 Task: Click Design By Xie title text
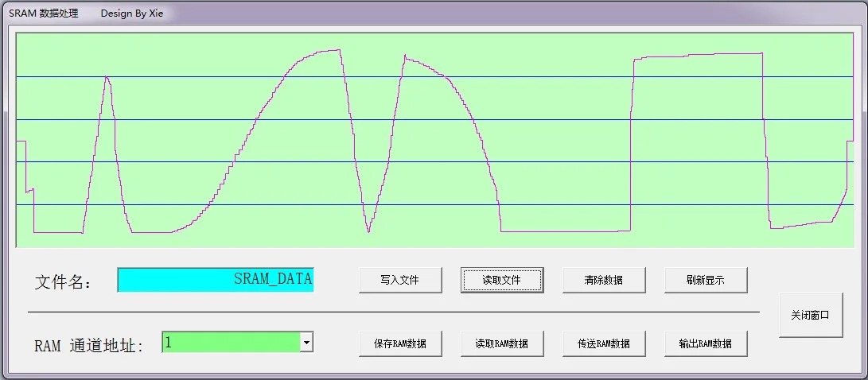coord(132,14)
